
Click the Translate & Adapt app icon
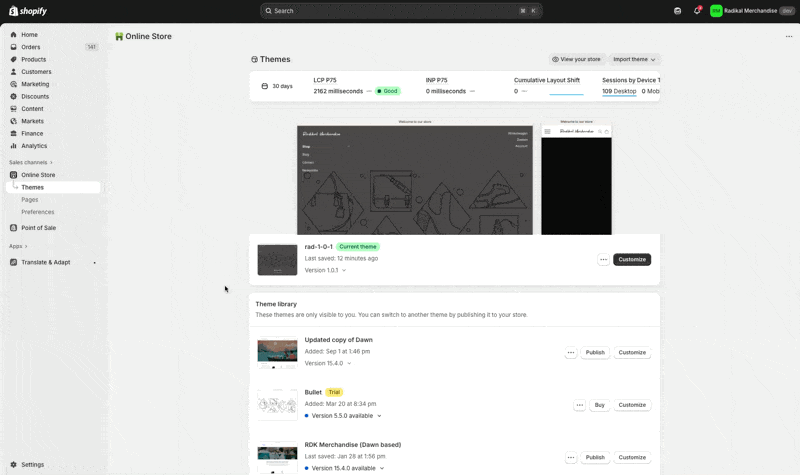(x=13, y=262)
